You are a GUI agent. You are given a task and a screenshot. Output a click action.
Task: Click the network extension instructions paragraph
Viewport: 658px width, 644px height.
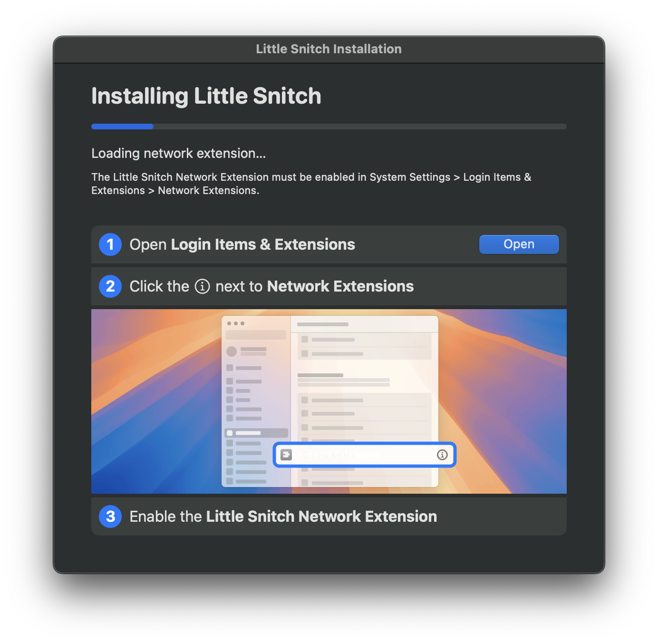[x=311, y=184]
